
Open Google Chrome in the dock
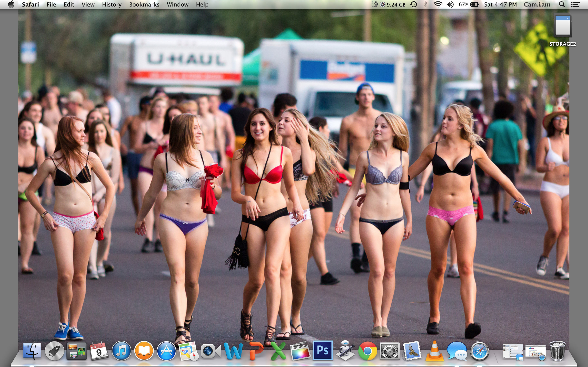coord(367,351)
